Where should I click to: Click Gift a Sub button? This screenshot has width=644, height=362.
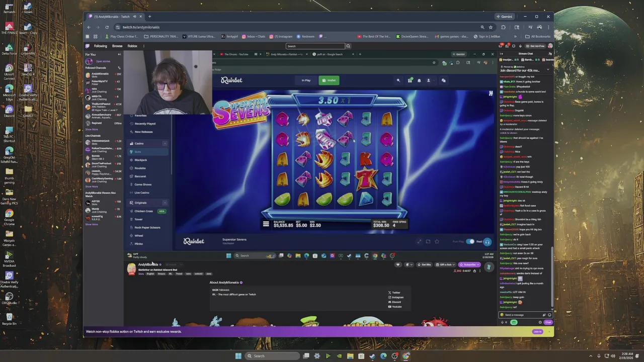pyautogui.click(x=445, y=264)
